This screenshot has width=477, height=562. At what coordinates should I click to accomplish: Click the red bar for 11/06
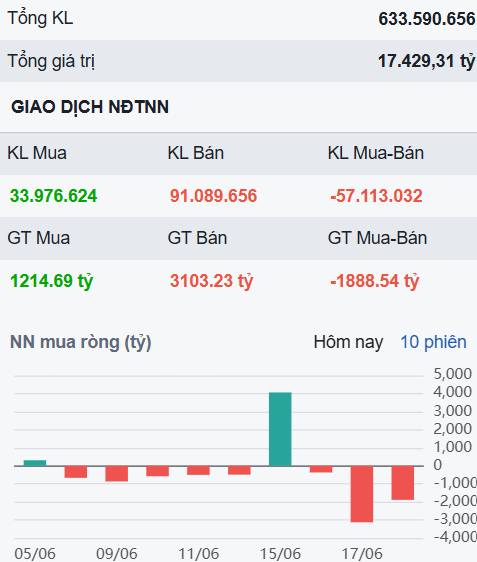199,470
